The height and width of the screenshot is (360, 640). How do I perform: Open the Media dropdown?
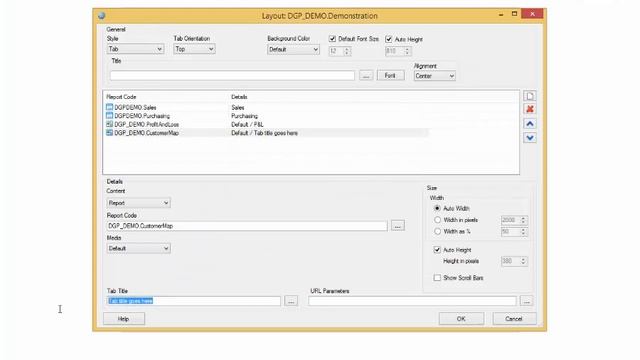point(138,248)
